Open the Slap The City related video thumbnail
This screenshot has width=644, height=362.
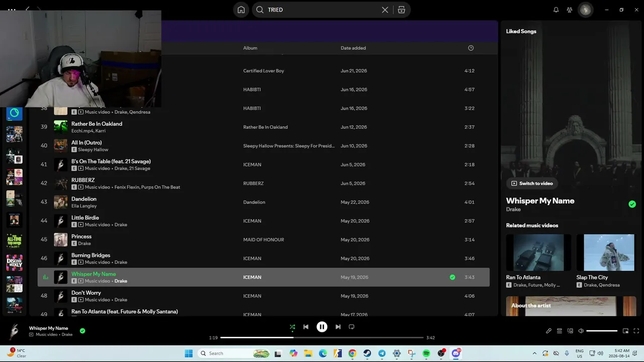(609, 252)
